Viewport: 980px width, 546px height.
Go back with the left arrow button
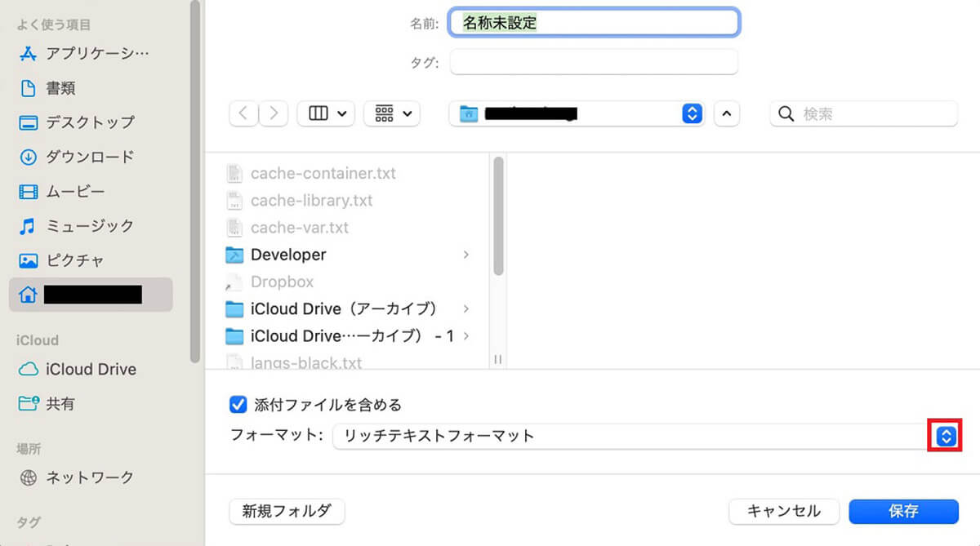coord(243,114)
